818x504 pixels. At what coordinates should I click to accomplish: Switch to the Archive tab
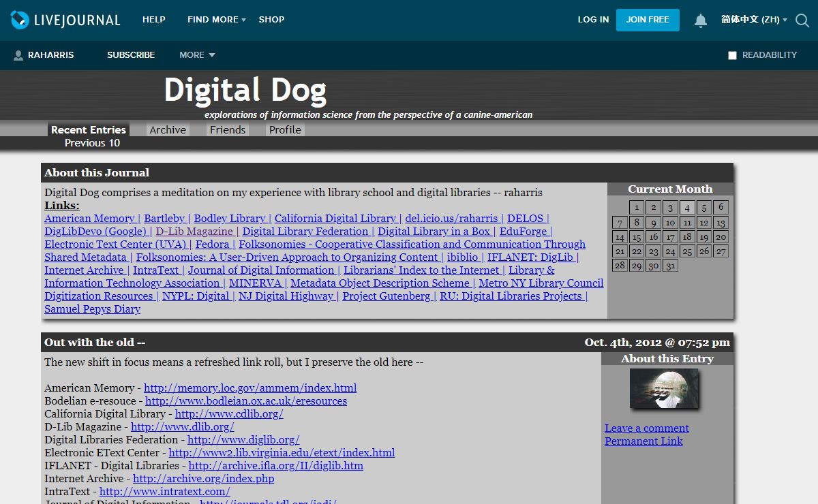pos(168,129)
